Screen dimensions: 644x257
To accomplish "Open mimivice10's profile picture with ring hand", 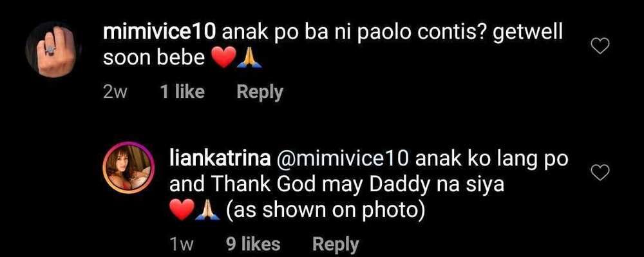I will pos(53,50).
